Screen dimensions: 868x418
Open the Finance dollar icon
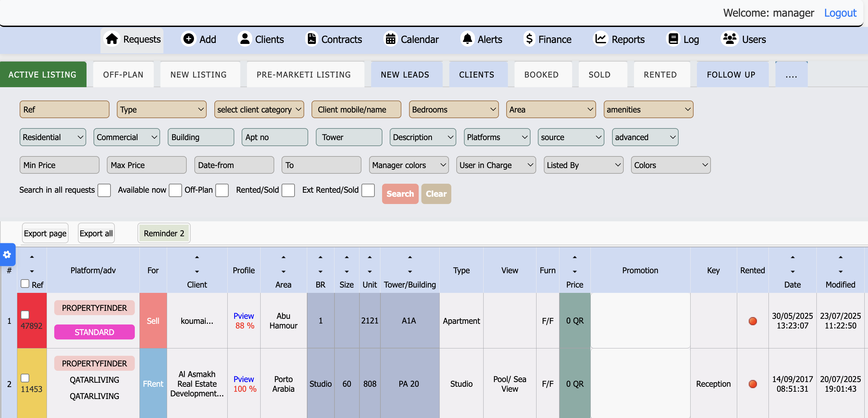[x=529, y=39]
